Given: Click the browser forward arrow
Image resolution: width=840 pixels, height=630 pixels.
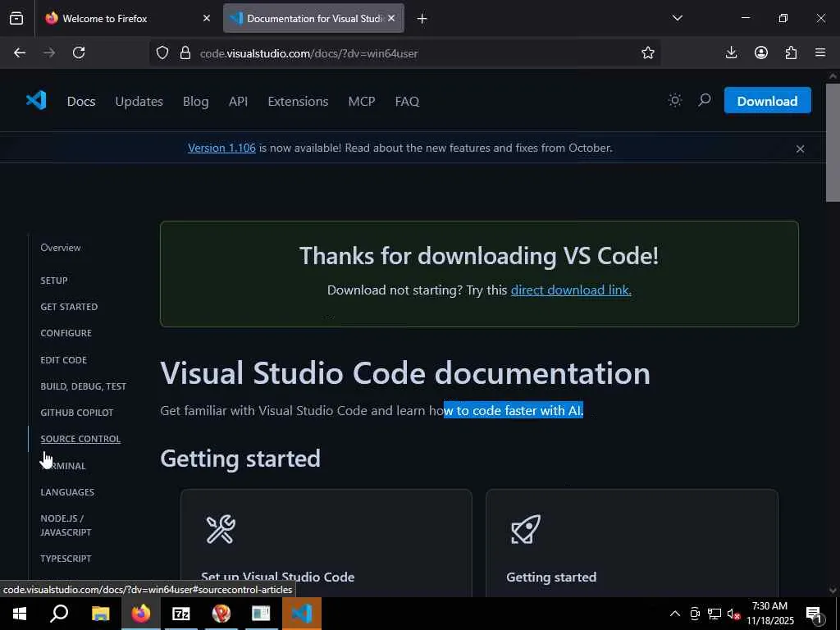Looking at the screenshot, I should pos(49,52).
